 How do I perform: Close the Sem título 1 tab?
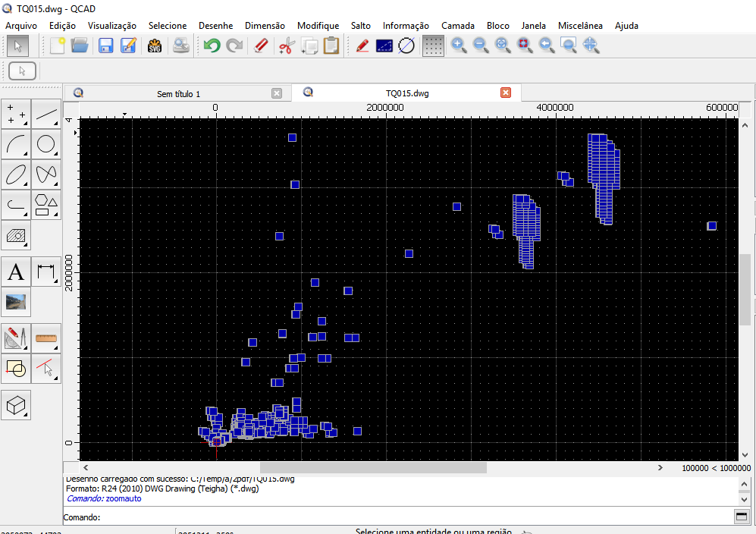click(277, 93)
